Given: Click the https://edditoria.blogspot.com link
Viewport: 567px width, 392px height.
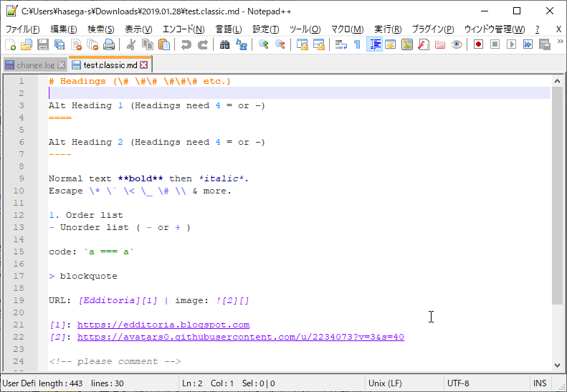Looking at the screenshot, I should (x=163, y=325).
